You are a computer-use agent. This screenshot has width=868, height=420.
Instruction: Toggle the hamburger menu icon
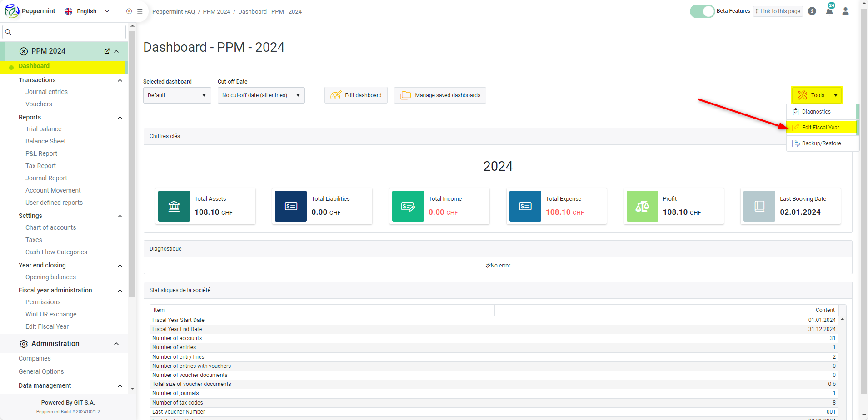coord(140,11)
